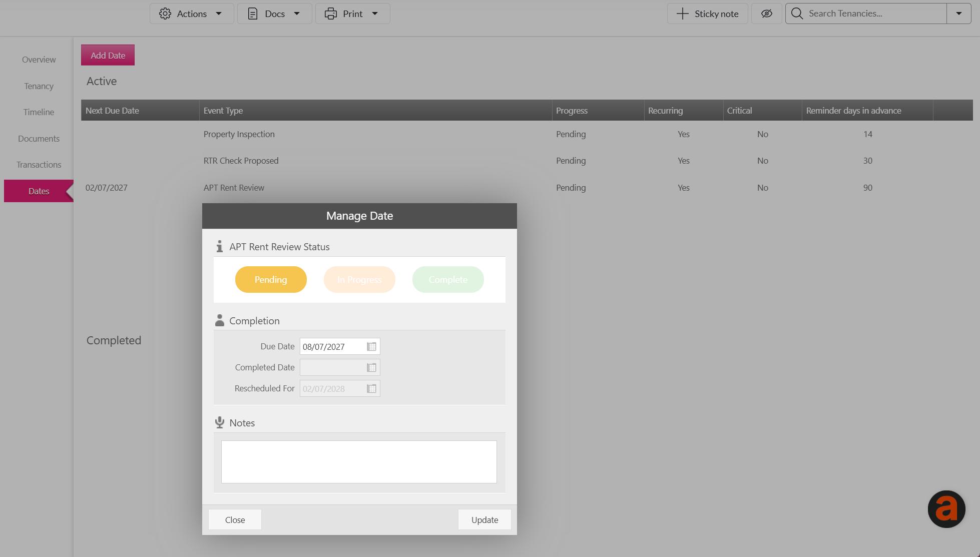Click the Print printer icon

coord(331,14)
